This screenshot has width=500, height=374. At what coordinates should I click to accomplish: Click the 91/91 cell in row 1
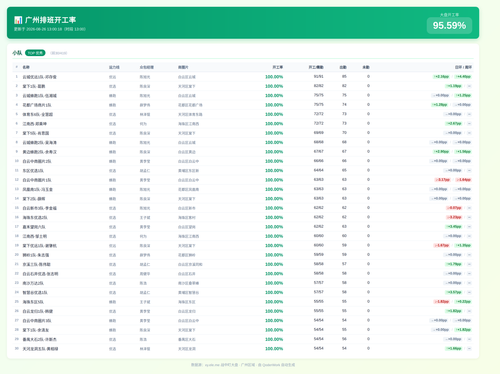(318, 77)
